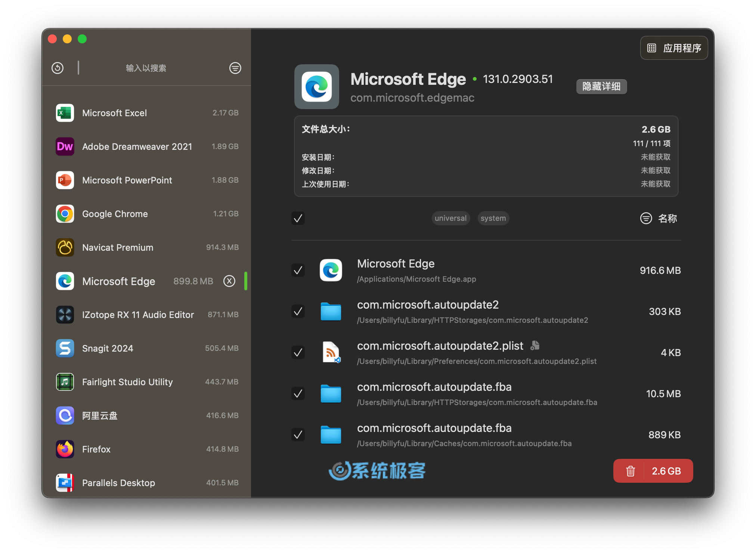756x553 pixels.
Task: Click Firefox row label
Action: click(x=96, y=449)
